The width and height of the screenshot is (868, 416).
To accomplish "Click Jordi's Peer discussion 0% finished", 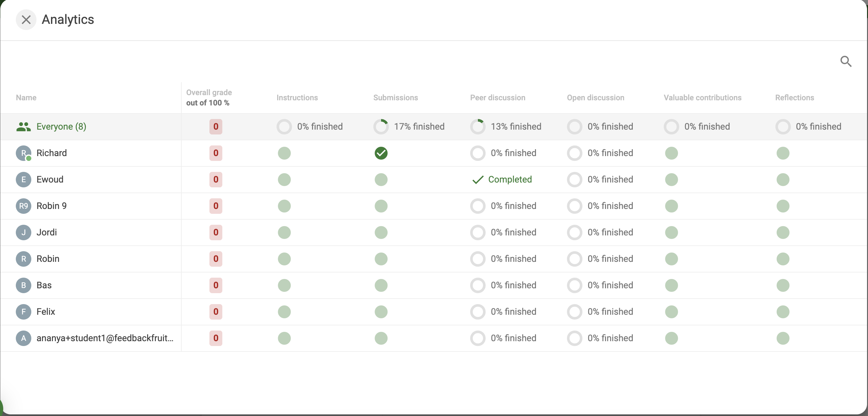I will 503,233.
